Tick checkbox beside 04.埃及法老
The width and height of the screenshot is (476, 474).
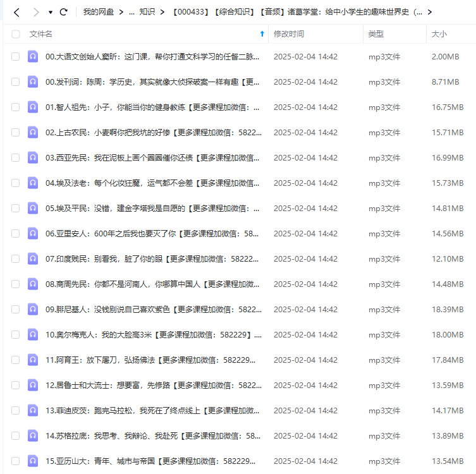(x=15, y=183)
